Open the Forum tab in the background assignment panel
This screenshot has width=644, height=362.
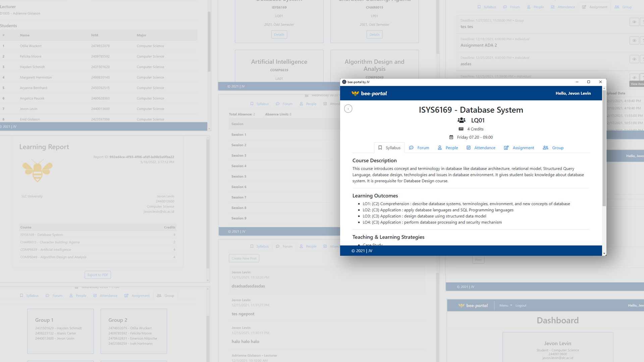(512, 7)
